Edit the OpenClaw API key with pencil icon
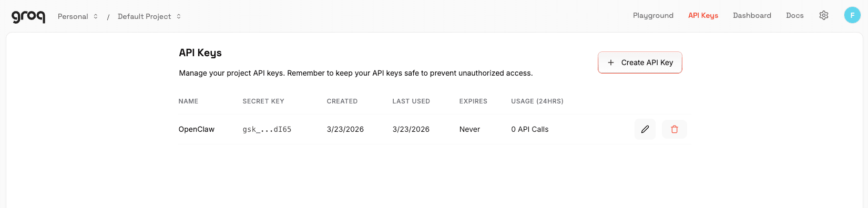 click(x=645, y=129)
